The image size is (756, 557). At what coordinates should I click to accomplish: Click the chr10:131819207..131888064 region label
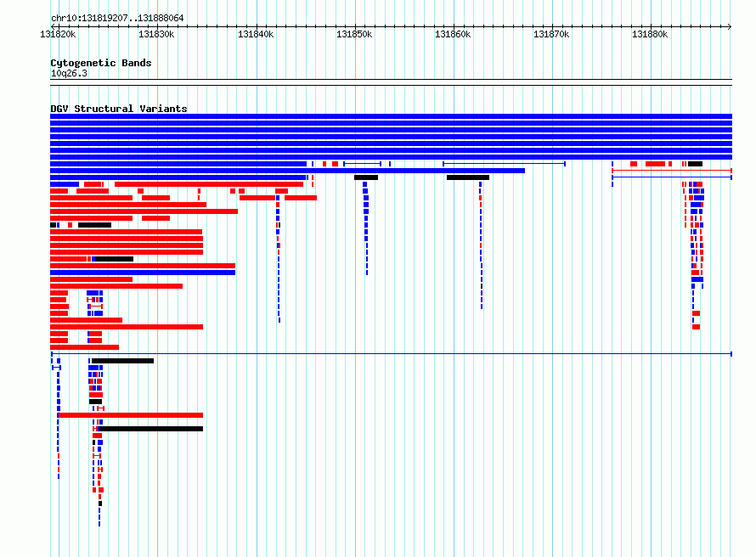coord(117,18)
